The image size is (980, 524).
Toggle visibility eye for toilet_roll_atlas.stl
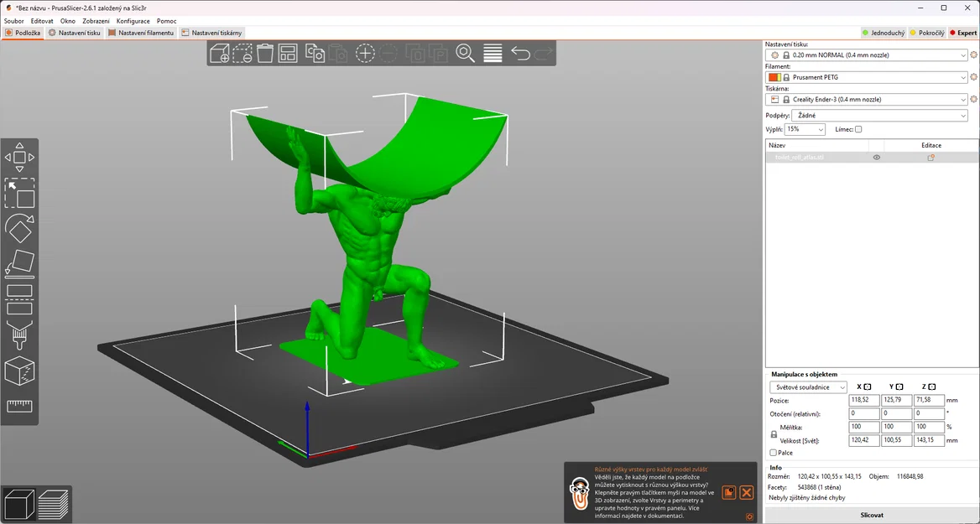pyautogui.click(x=876, y=158)
